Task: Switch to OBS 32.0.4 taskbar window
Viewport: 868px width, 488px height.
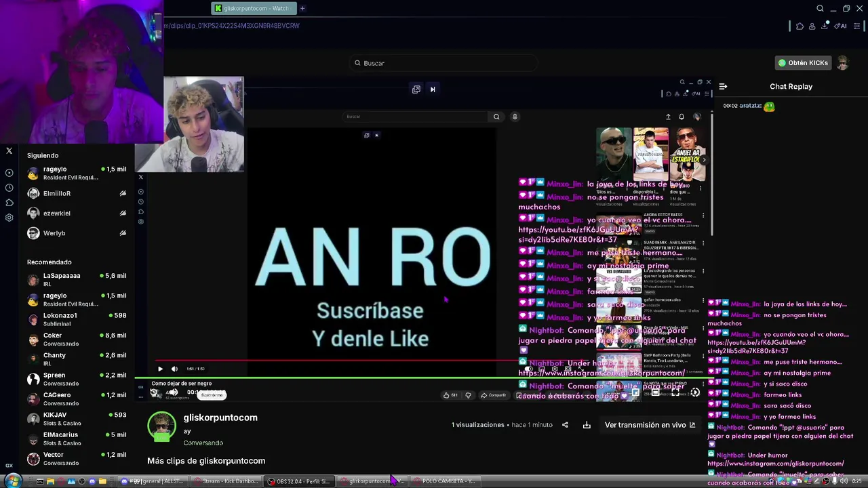Action: pyautogui.click(x=298, y=481)
